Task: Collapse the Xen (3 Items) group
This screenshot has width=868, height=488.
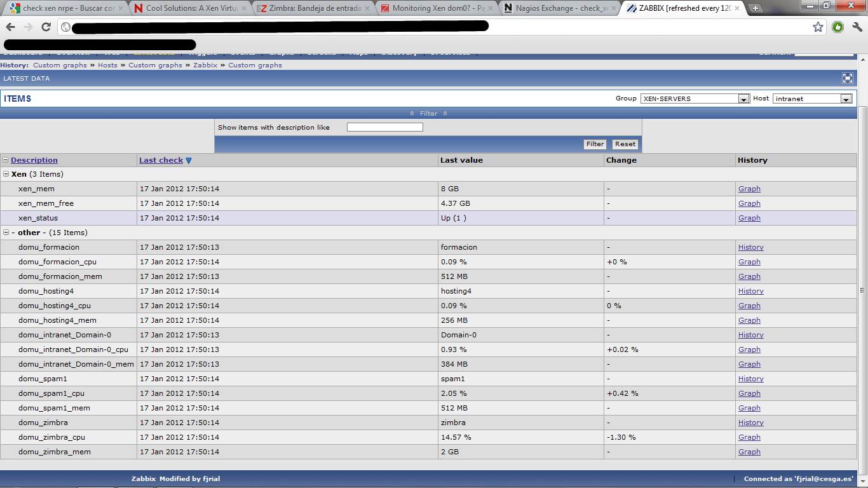Action: pos(6,174)
